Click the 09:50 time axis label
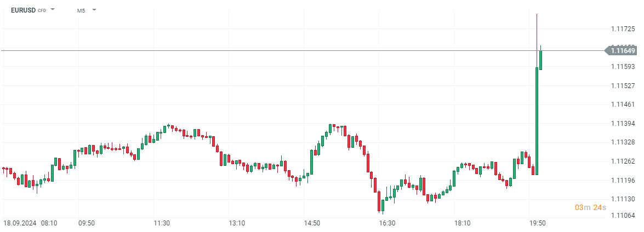Screen dimensions: 644x232 click(87, 223)
